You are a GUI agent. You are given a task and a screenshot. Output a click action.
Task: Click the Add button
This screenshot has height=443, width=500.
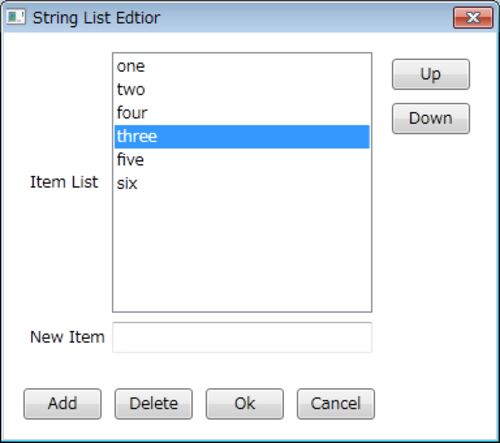tap(62, 404)
